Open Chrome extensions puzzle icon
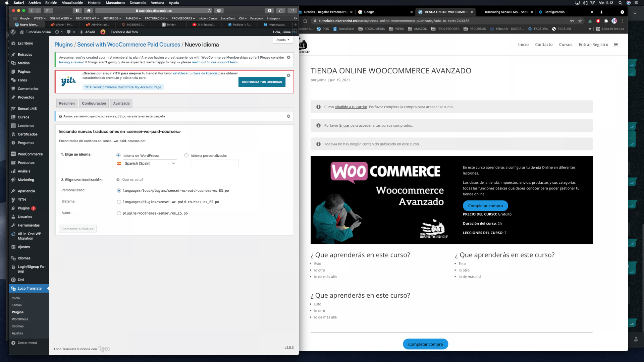This screenshot has width=644, height=362. (606, 21)
